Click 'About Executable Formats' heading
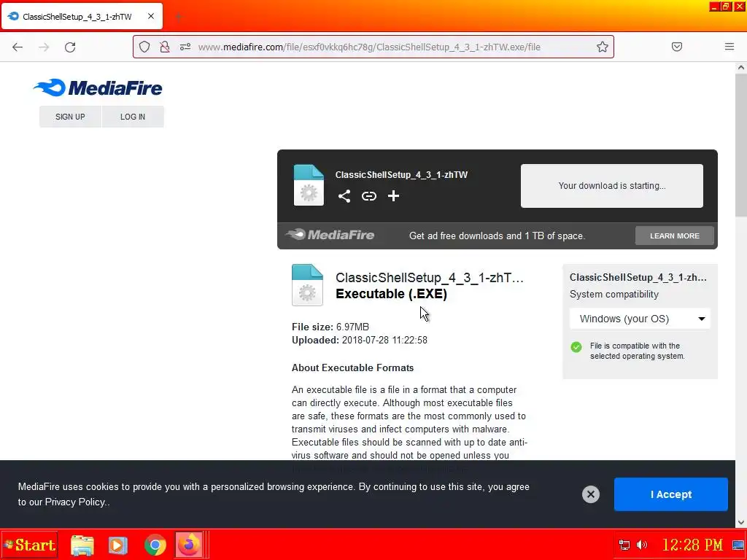This screenshot has width=747, height=560. click(352, 367)
